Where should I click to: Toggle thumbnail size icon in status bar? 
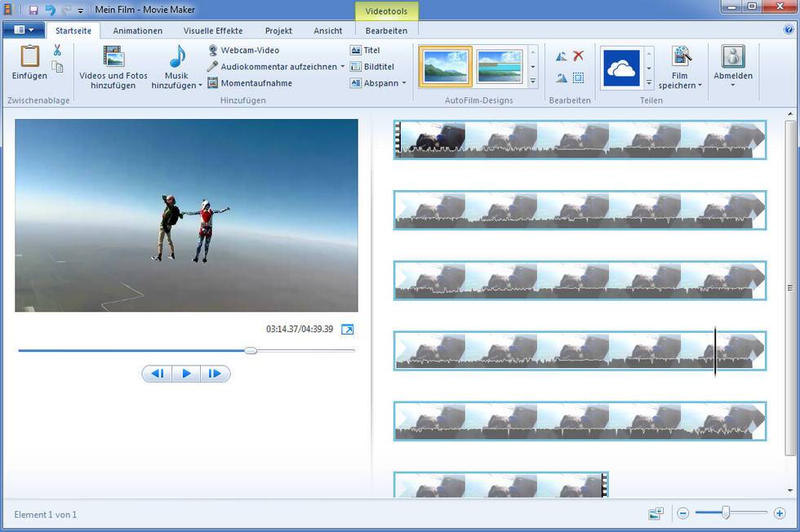pyautogui.click(x=656, y=513)
